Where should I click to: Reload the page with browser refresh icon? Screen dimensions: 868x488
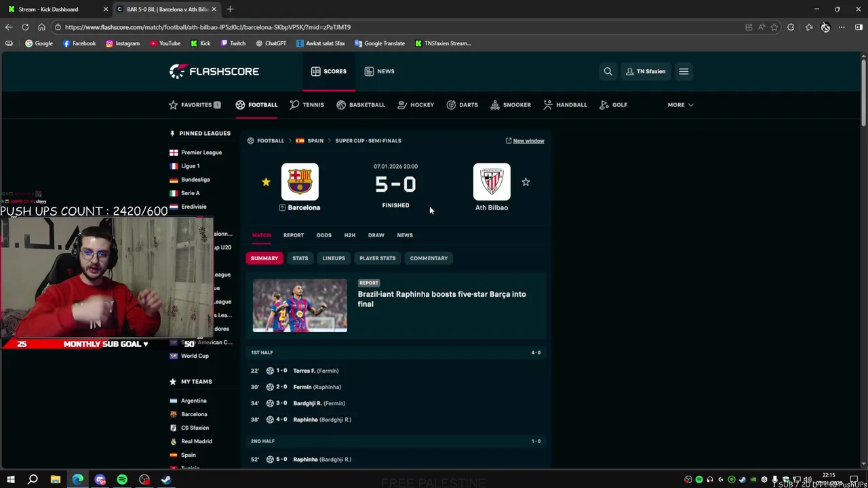tap(25, 27)
